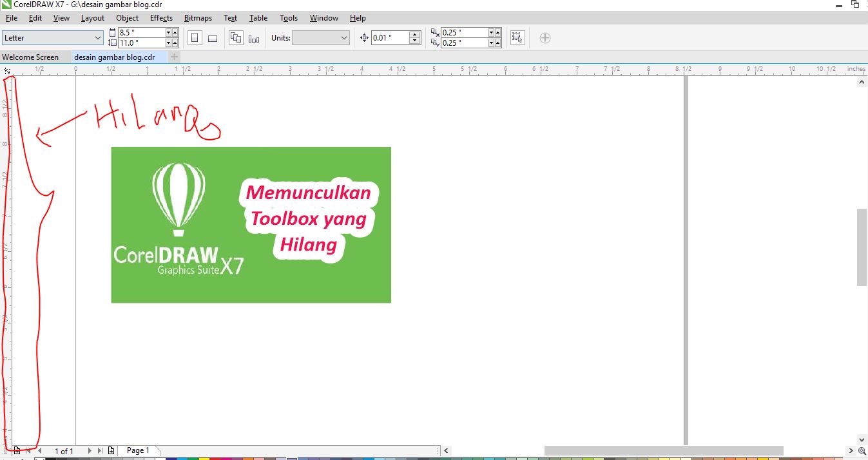
Task: Go to next page arrow
Action: pyautogui.click(x=90, y=451)
